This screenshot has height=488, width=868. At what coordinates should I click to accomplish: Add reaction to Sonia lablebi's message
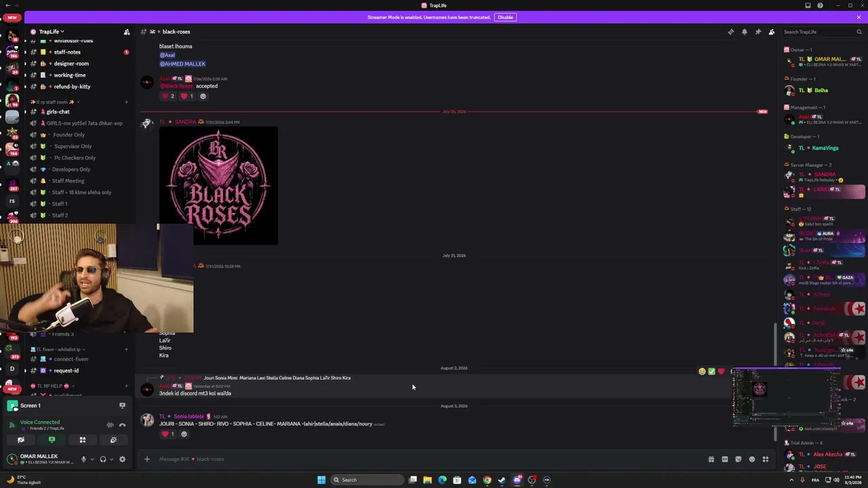(x=184, y=434)
